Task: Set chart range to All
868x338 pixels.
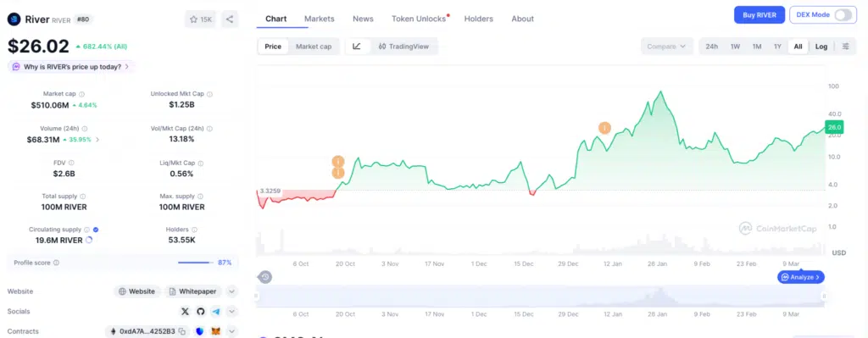Action: pyautogui.click(x=798, y=47)
